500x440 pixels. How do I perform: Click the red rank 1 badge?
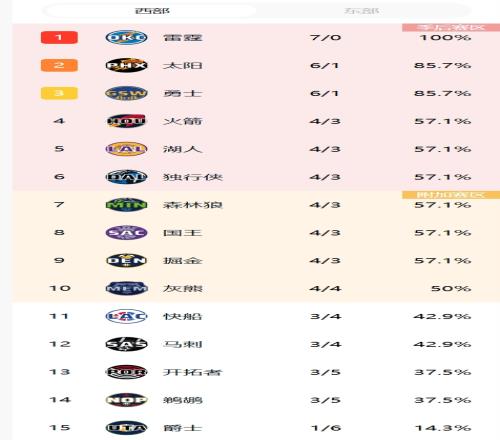(59, 37)
